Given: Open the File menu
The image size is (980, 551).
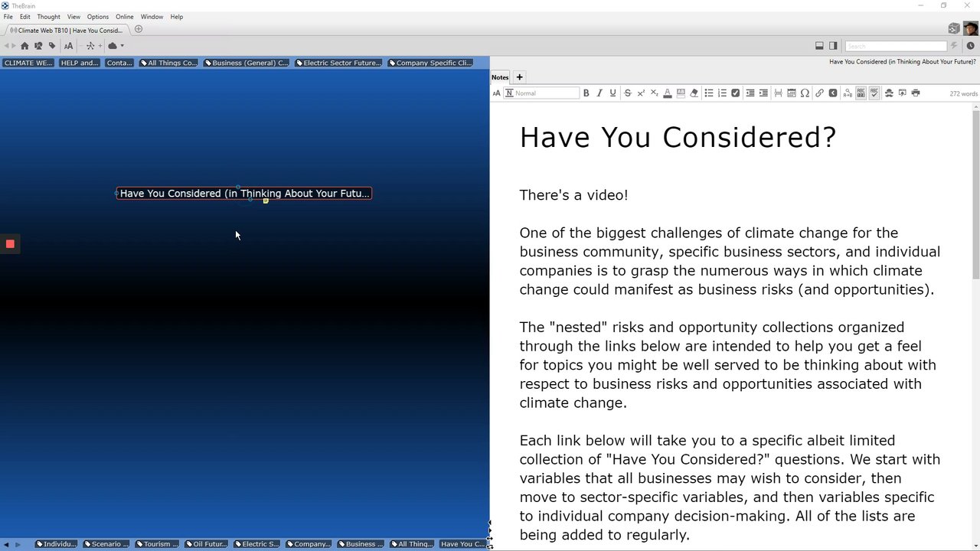Looking at the screenshot, I should 8,17.
